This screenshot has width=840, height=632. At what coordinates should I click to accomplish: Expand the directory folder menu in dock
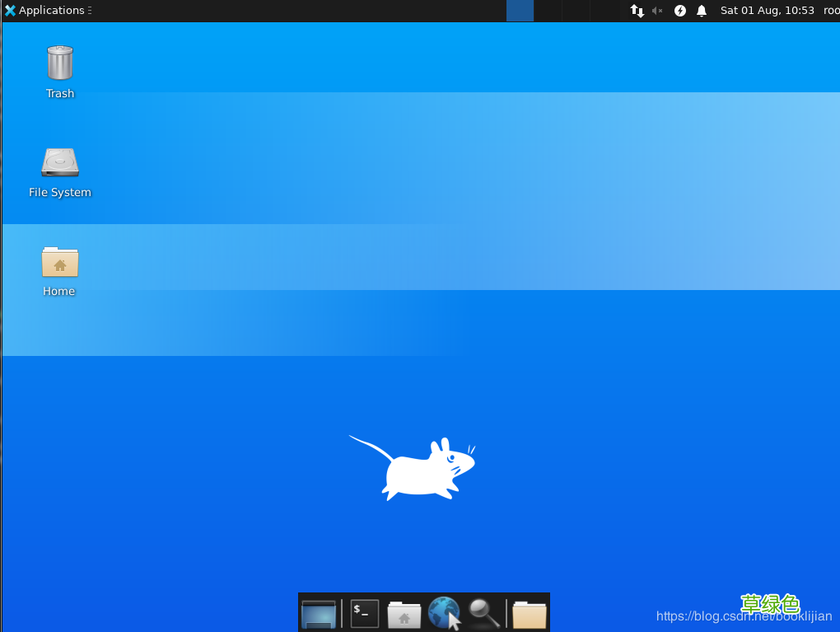click(529, 614)
